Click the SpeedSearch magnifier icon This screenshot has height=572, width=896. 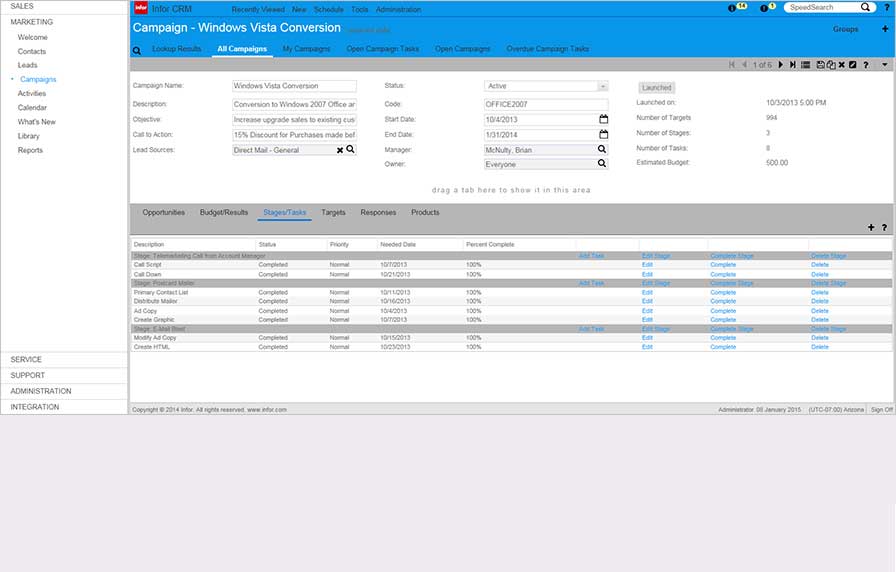[x=865, y=7]
